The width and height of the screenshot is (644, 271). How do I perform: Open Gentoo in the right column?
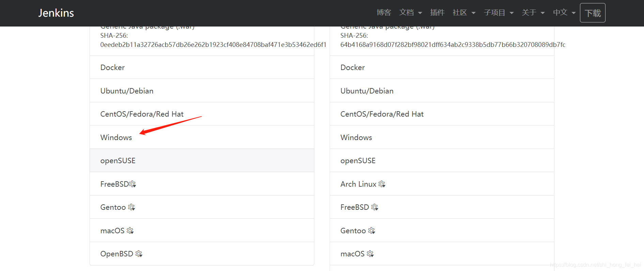point(442,231)
